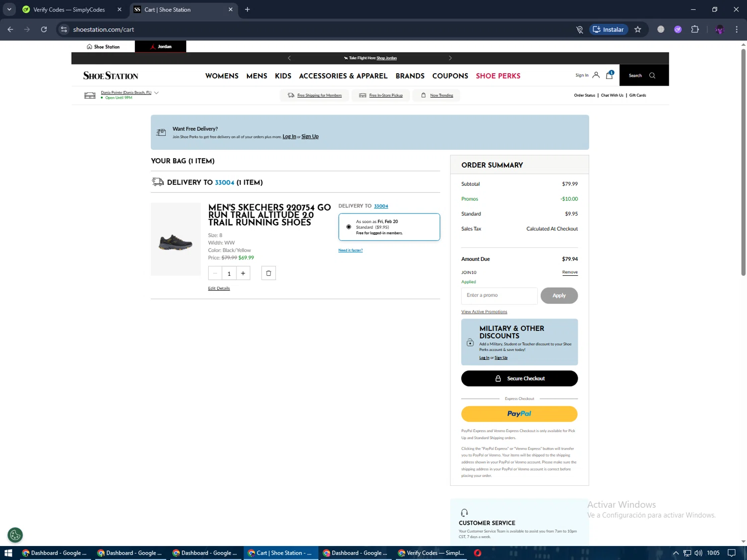
Task: Click the Shoe Station logo
Action: click(111, 76)
